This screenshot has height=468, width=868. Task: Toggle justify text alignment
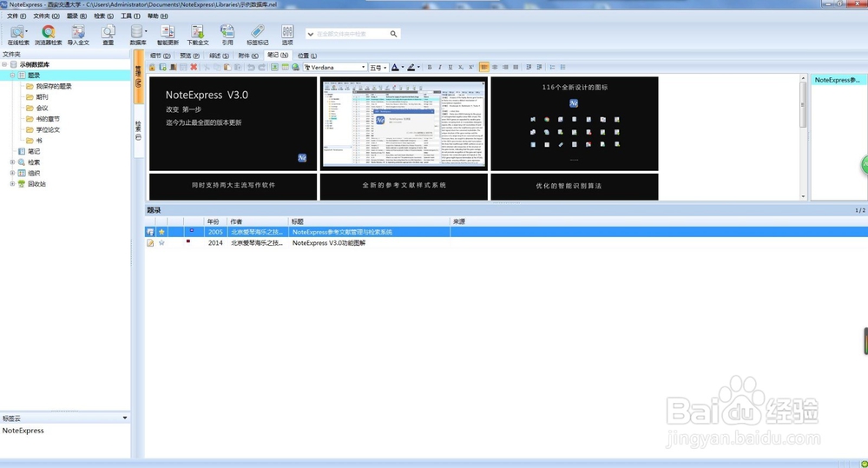click(x=516, y=67)
